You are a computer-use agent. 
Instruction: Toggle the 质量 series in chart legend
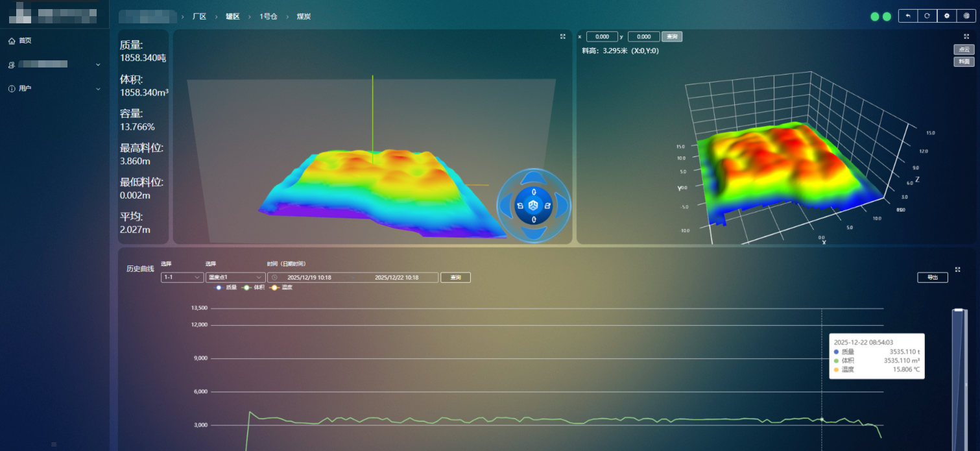(x=224, y=287)
